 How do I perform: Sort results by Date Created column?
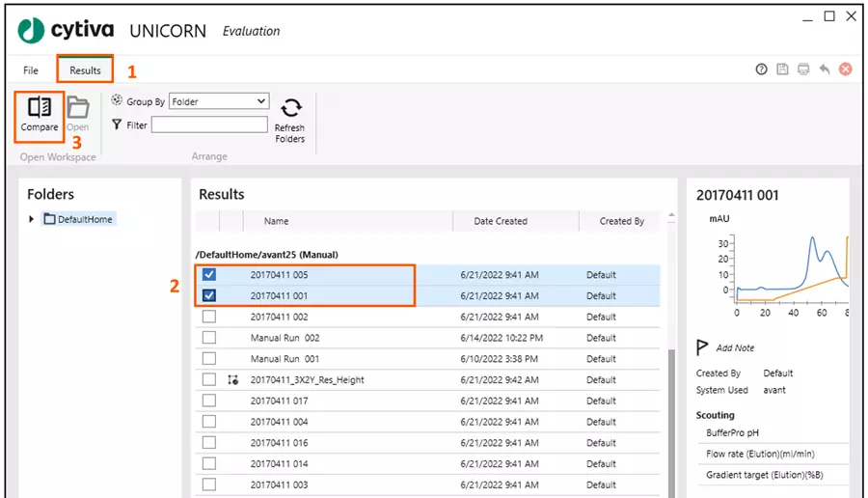click(x=500, y=221)
